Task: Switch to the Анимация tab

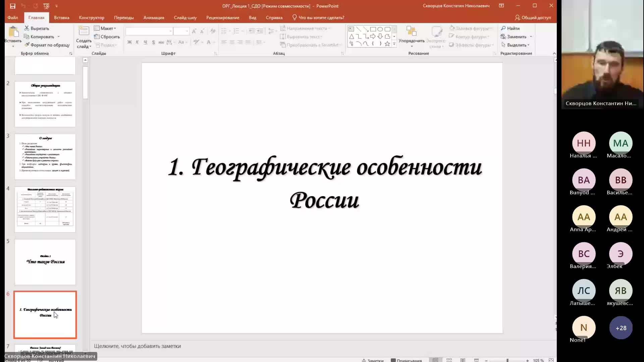Action: (x=154, y=18)
